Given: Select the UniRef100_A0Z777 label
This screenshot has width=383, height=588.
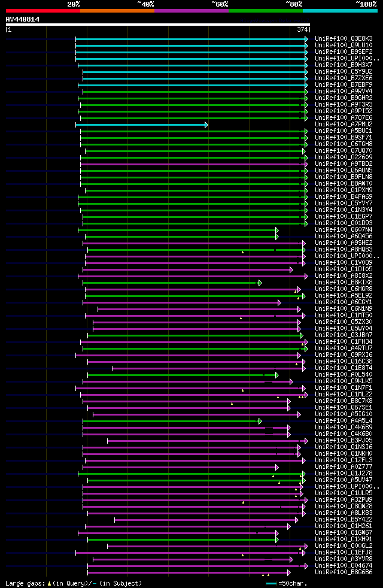Looking at the screenshot, I should [x=344, y=467].
